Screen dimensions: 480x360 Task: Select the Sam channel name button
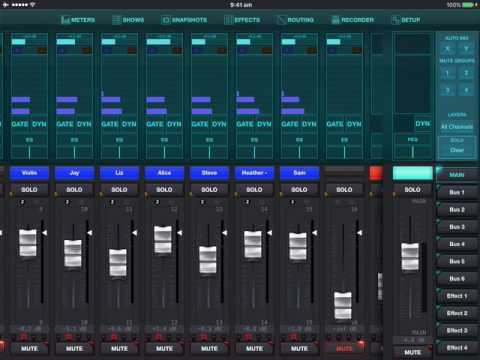click(x=299, y=173)
